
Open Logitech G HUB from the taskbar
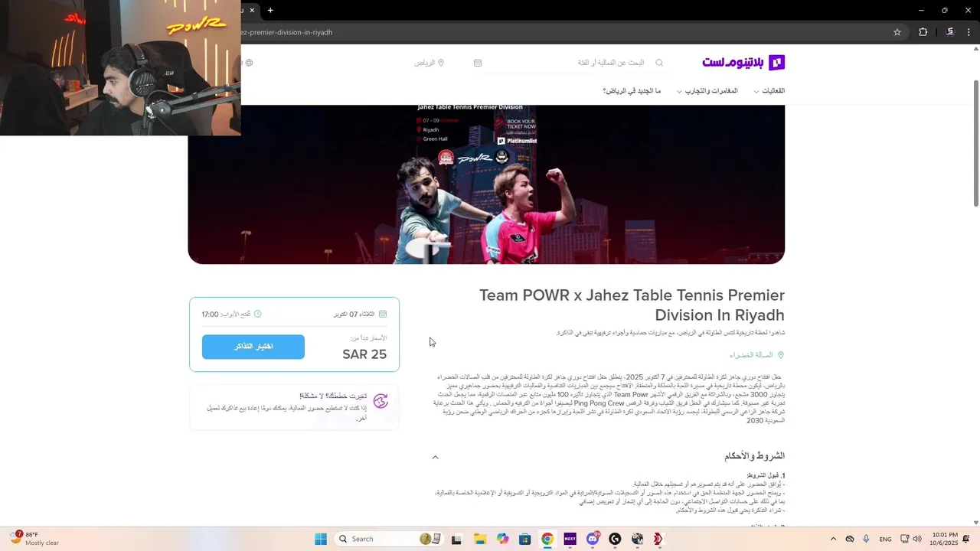[615, 539]
